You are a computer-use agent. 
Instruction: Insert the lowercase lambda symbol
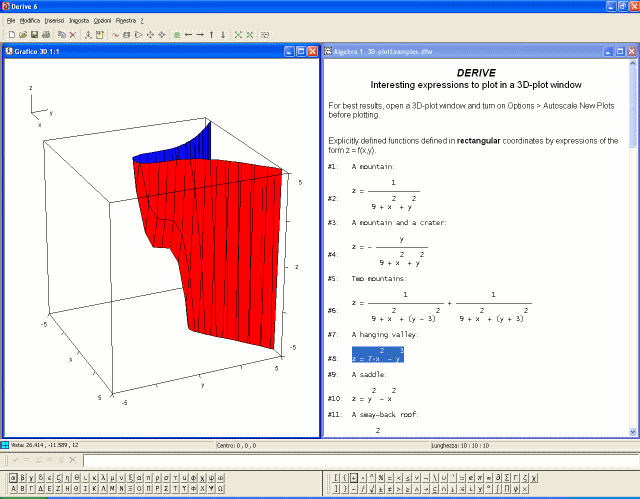[x=103, y=477]
